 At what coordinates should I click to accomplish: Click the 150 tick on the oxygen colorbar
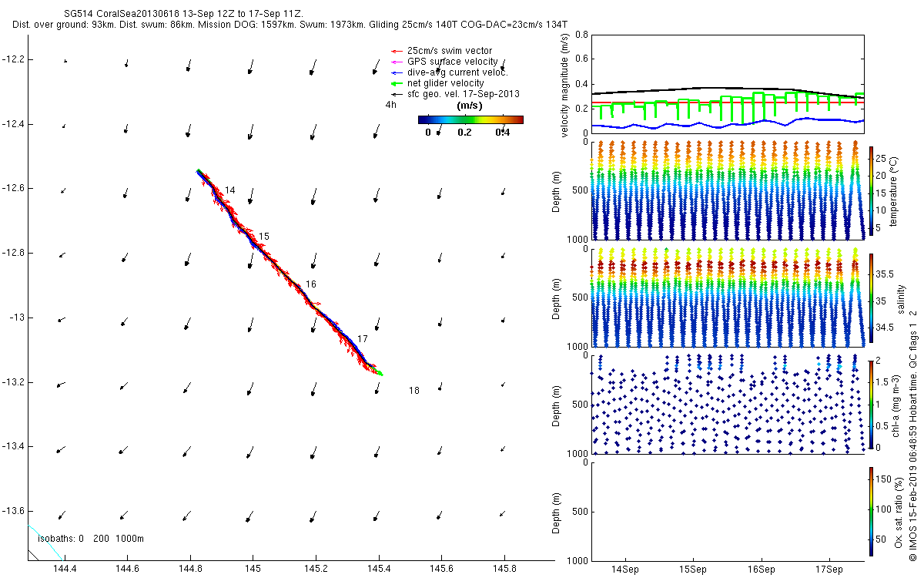[883, 480]
